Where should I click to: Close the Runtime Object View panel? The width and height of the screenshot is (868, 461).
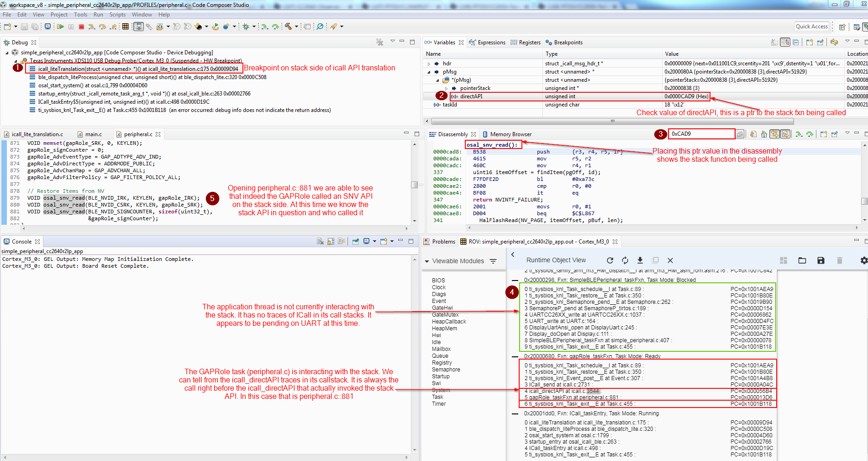click(670, 260)
